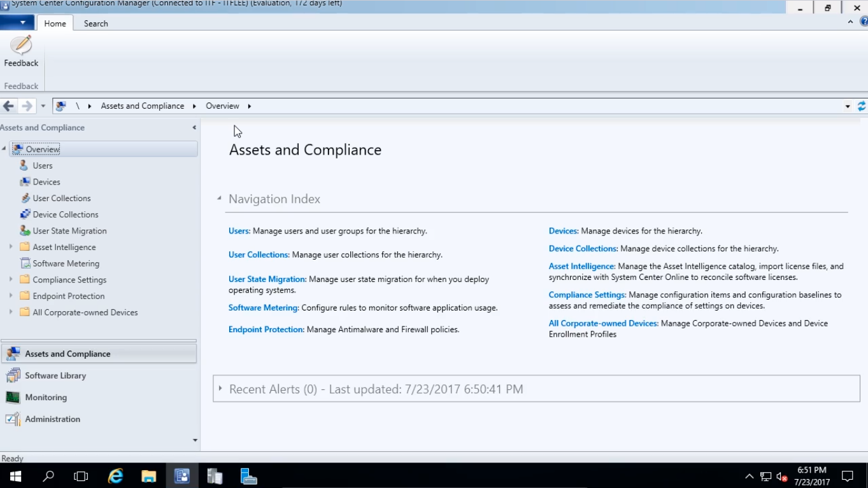Open the Administration workspace
The height and width of the screenshot is (488, 868).
(52, 419)
